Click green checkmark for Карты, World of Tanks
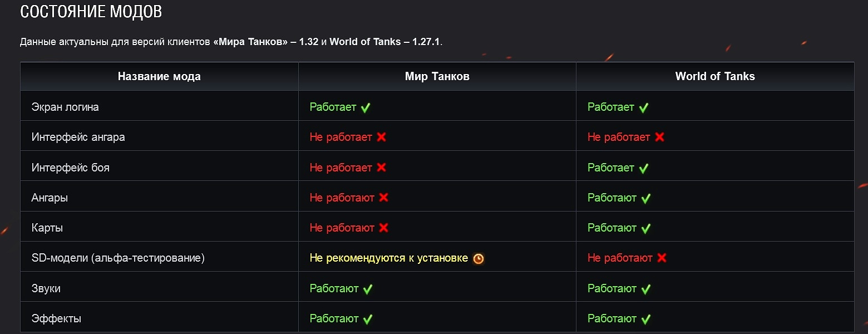 click(x=645, y=228)
